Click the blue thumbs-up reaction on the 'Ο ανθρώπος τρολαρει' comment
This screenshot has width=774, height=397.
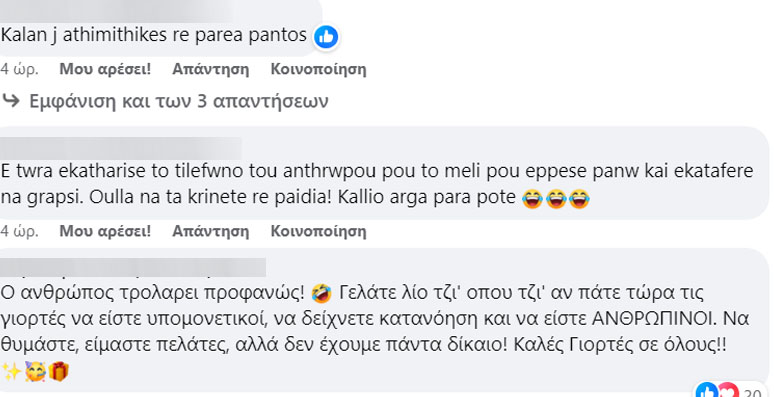tap(706, 392)
